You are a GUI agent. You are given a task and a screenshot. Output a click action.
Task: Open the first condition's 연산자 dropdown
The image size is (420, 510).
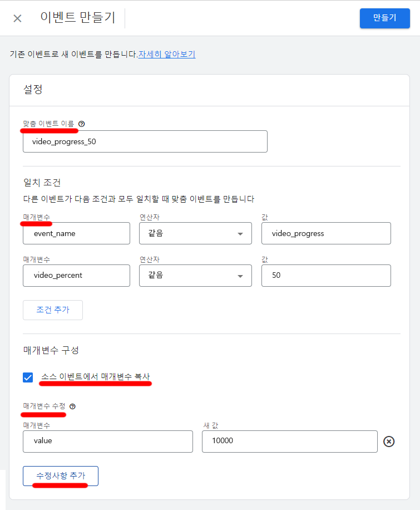point(195,233)
